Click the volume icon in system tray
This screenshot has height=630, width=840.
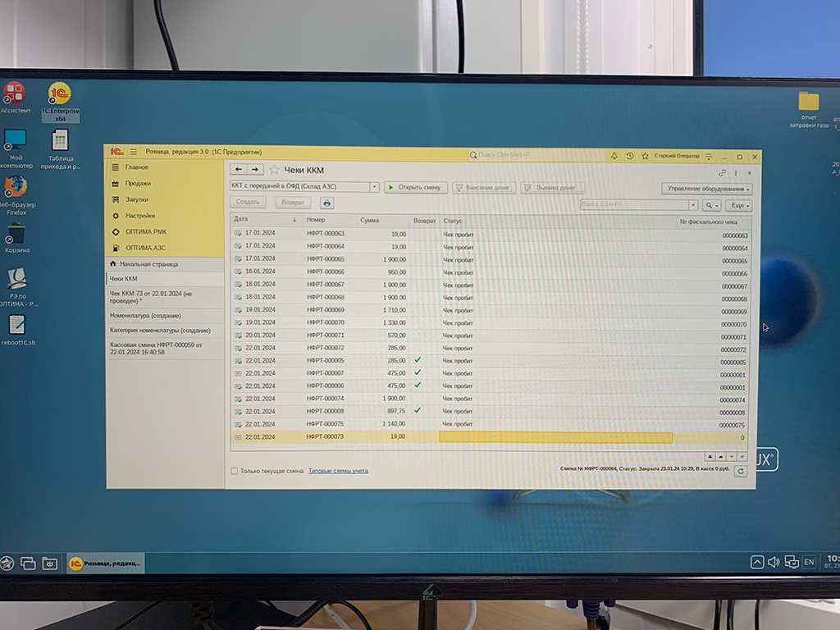(773, 562)
